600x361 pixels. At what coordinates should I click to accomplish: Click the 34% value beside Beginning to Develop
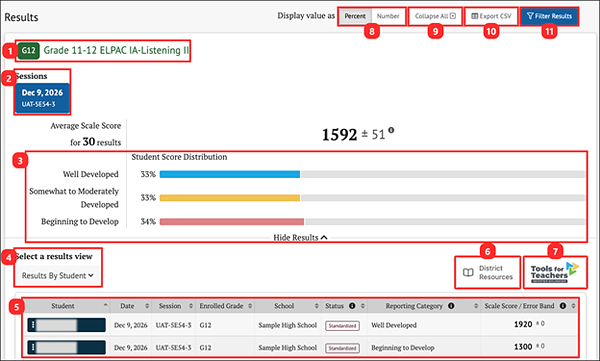click(x=148, y=222)
